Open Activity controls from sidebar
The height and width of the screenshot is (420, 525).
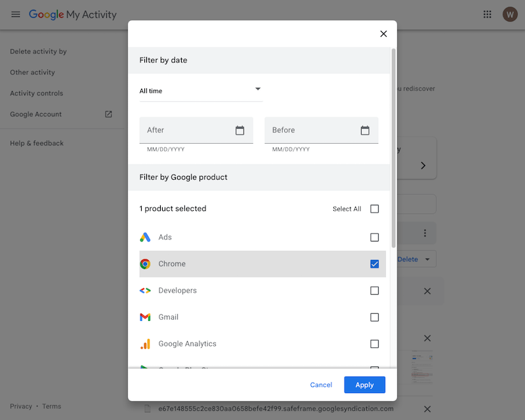click(36, 93)
